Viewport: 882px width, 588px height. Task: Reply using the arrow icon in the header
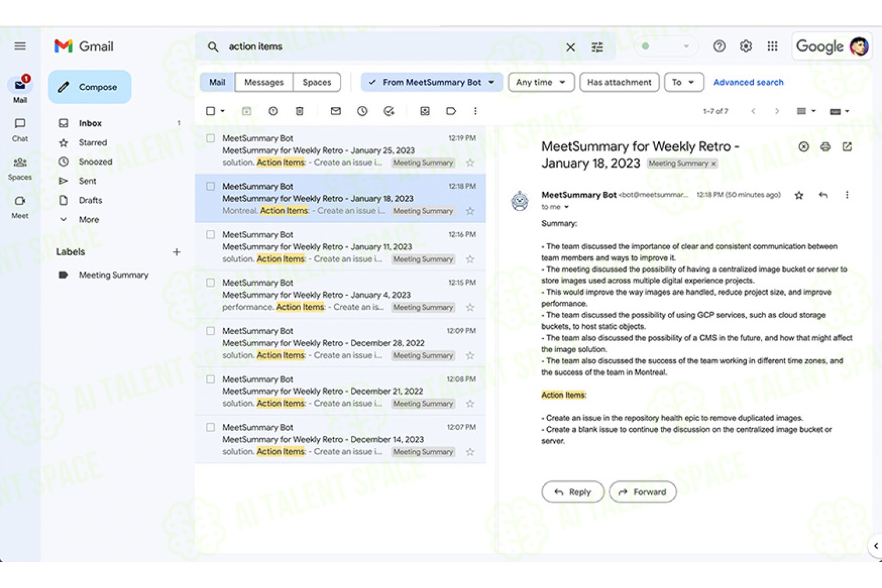click(x=823, y=195)
